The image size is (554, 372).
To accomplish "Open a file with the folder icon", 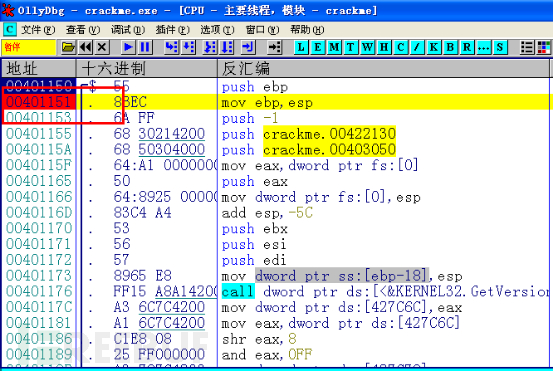I will click(x=68, y=47).
